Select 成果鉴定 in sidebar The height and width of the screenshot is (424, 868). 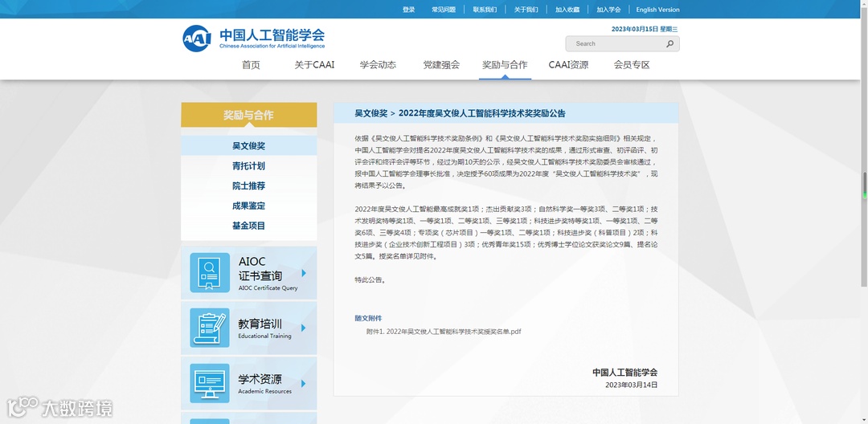pos(249,206)
